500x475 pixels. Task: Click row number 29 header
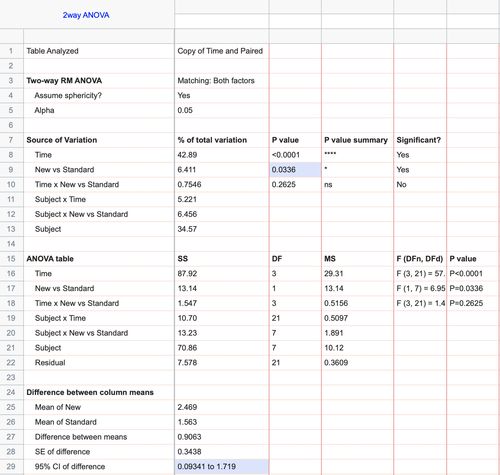(11, 466)
